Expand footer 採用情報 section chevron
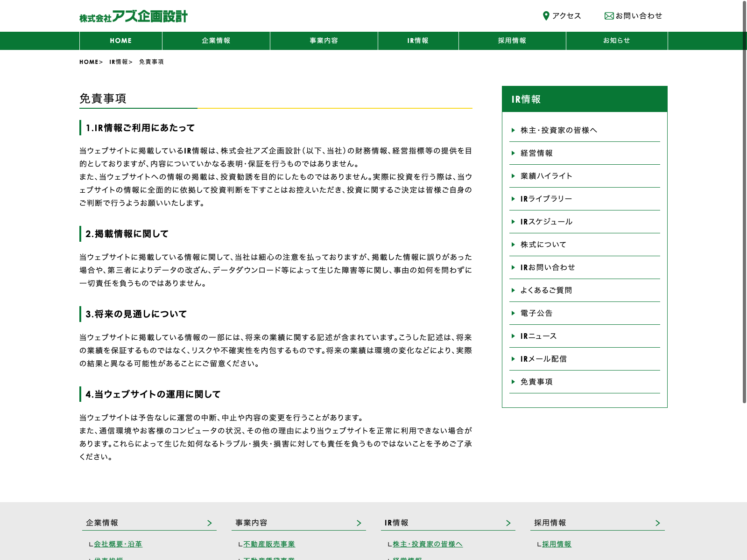 click(x=658, y=523)
